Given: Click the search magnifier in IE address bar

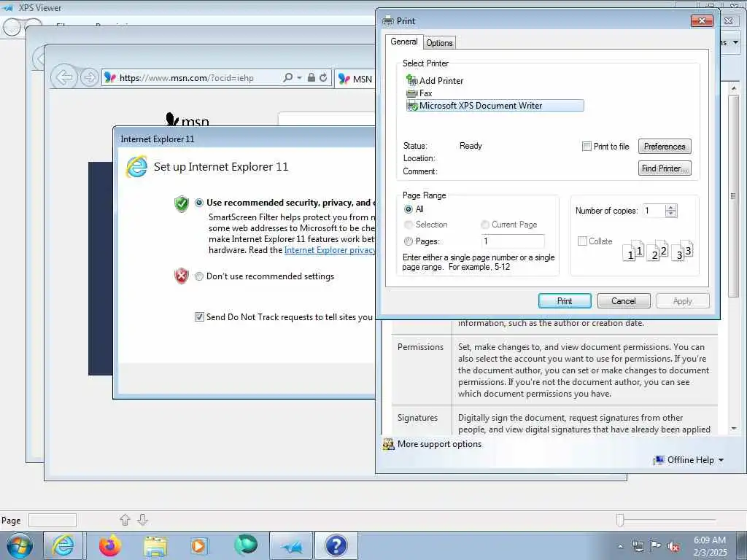Looking at the screenshot, I should tap(287, 77).
